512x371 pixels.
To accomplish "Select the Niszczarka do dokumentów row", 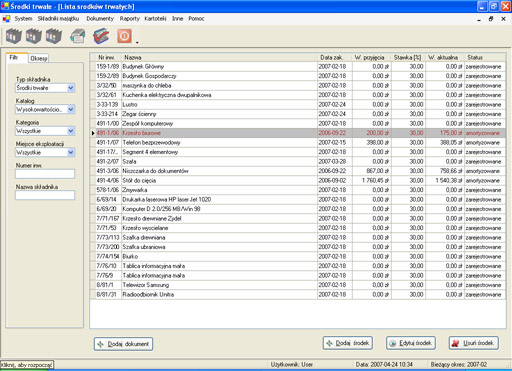I will click(x=298, y=171).
